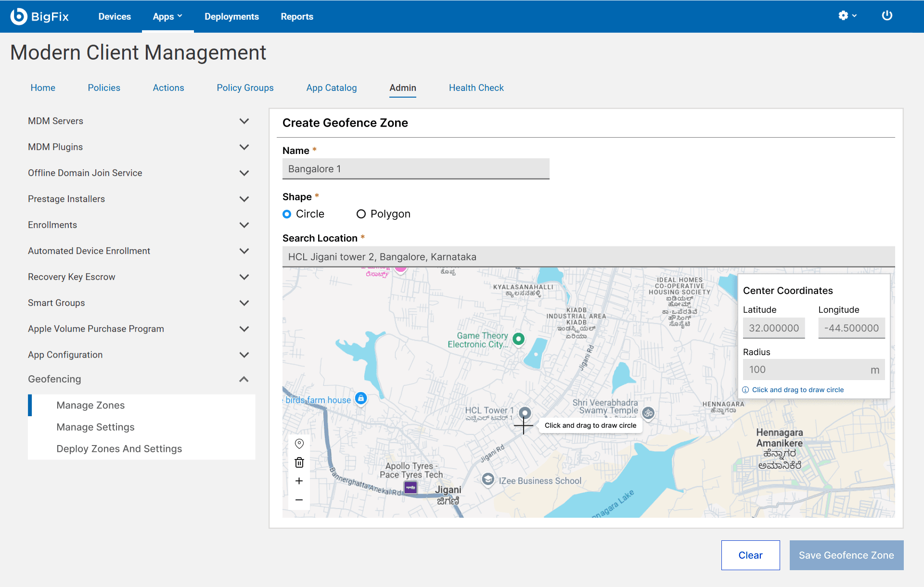Select the Circle shape option
The width and height of the screenshot is (924, 587).
point(287,214)
